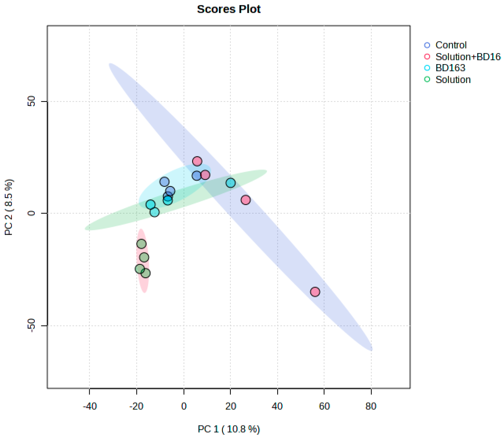
Task: Click the Control legend text
Action: pyautogui.click(x=451, y=45)
